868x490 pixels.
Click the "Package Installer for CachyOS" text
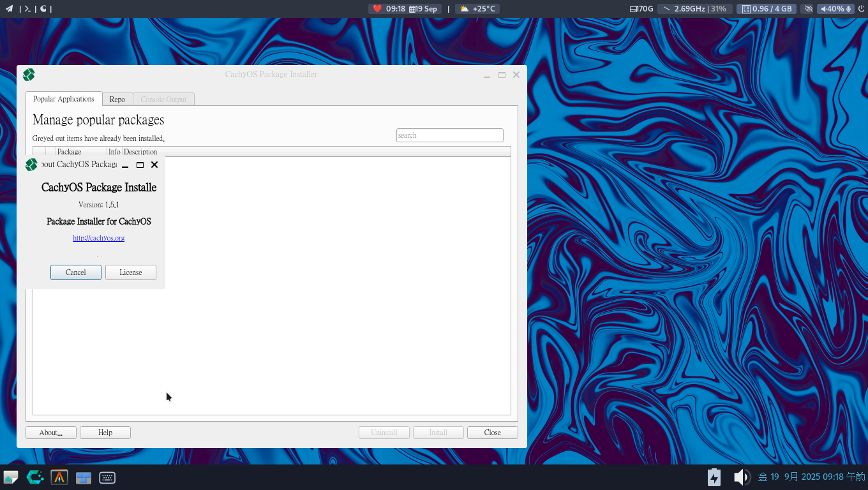click(x=99, y=221)
